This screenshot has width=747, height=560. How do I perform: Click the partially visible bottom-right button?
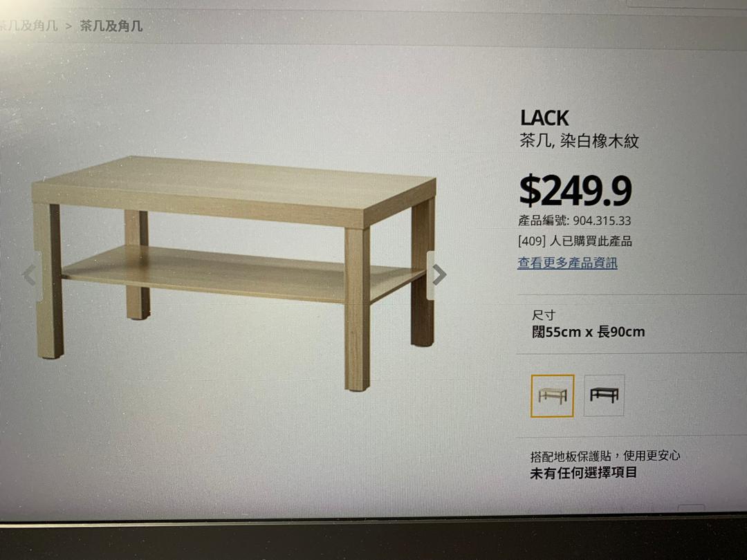691,509
